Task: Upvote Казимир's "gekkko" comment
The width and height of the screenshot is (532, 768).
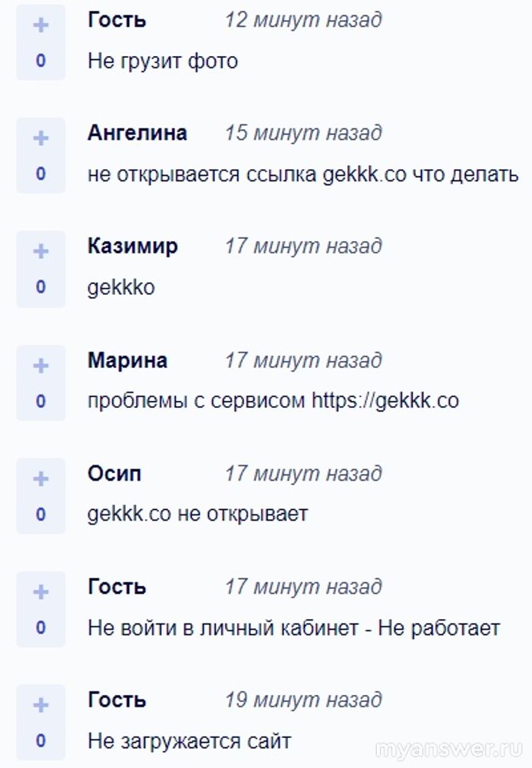Action: pyautogui.click(x=41, y=251)
